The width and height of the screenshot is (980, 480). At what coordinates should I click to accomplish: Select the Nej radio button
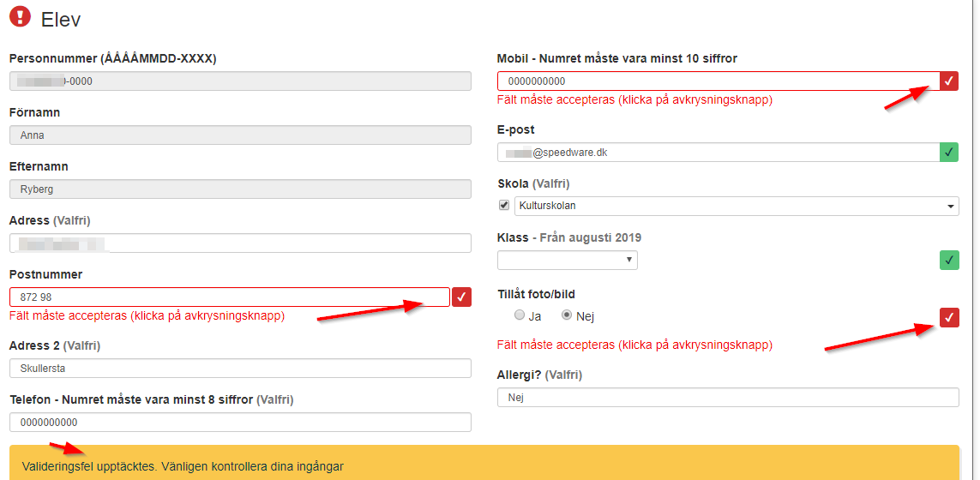[567, 315]
